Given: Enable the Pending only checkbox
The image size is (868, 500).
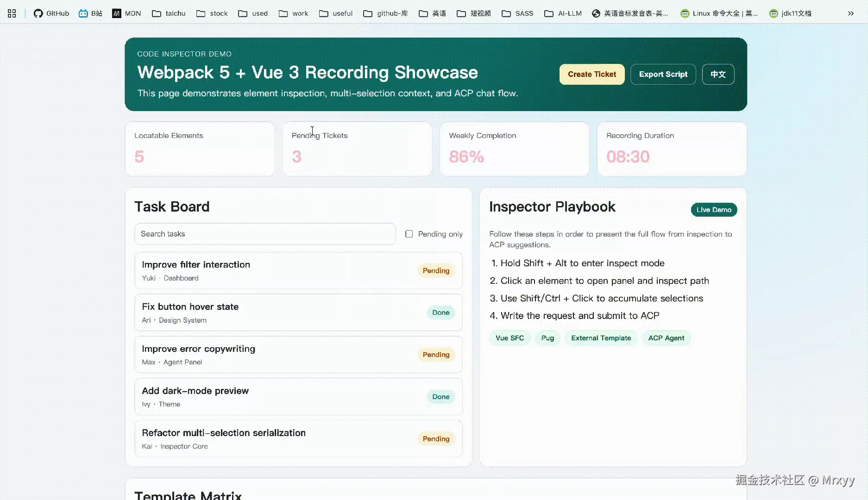Looking at the screenshot, I should coord(409,234).
